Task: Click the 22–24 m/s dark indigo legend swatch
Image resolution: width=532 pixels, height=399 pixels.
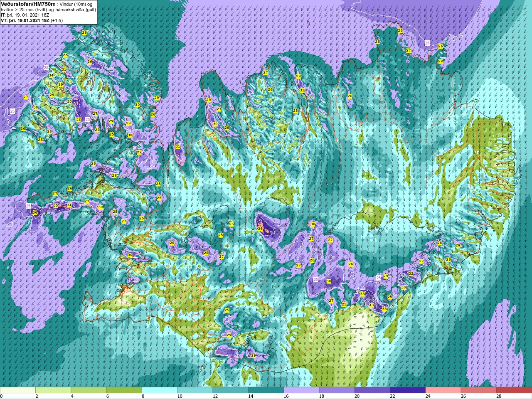Action: [x=407, y=390]
